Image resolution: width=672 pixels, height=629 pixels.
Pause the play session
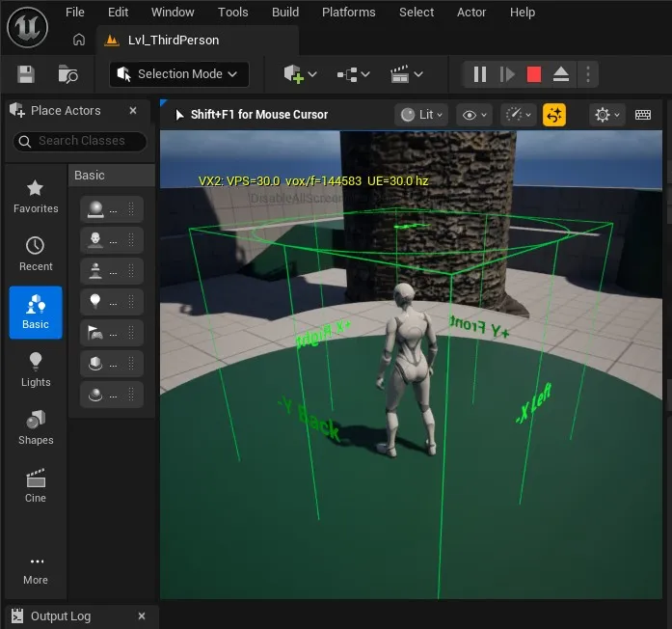click(x=480, y=74)
